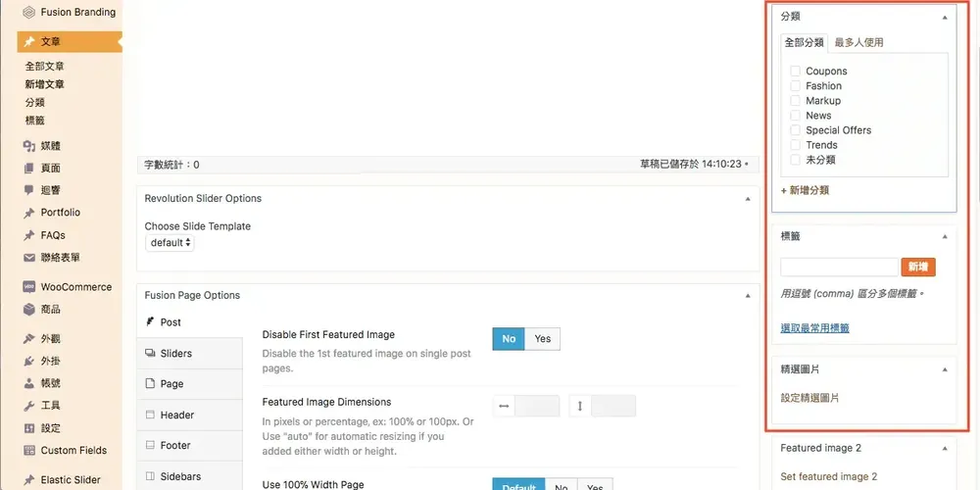Image resolution: width=980 pixels, height=490 pixels.
Task: Click the pin icon beside 文章
Action: click(x=28, y=42)
